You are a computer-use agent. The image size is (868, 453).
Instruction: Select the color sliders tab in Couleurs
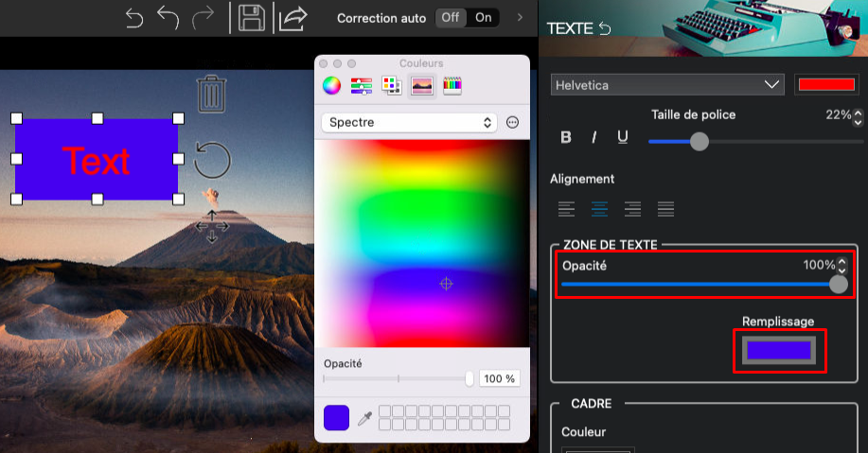[x=362, y=86]
